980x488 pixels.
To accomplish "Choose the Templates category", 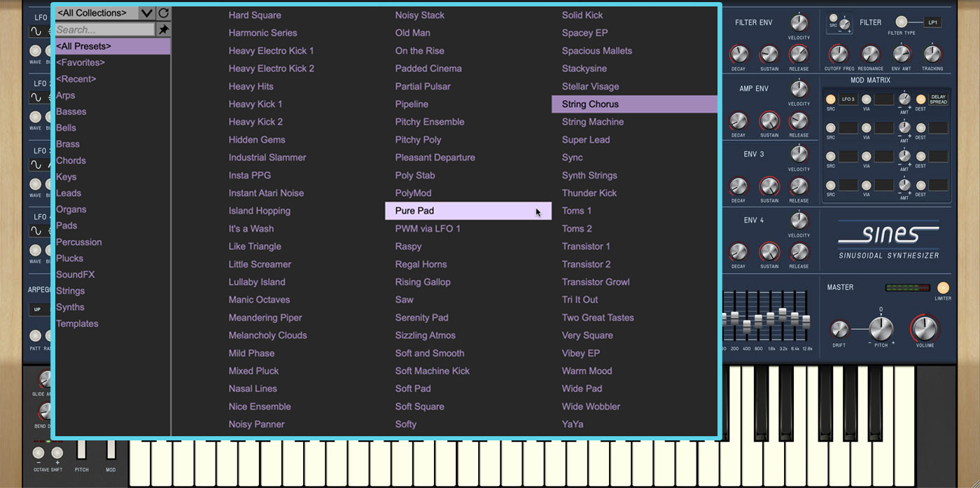I will (77, 323).
